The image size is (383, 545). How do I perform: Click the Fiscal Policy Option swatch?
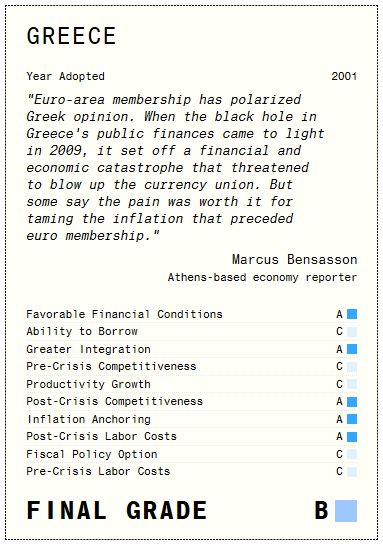(352, 454)
